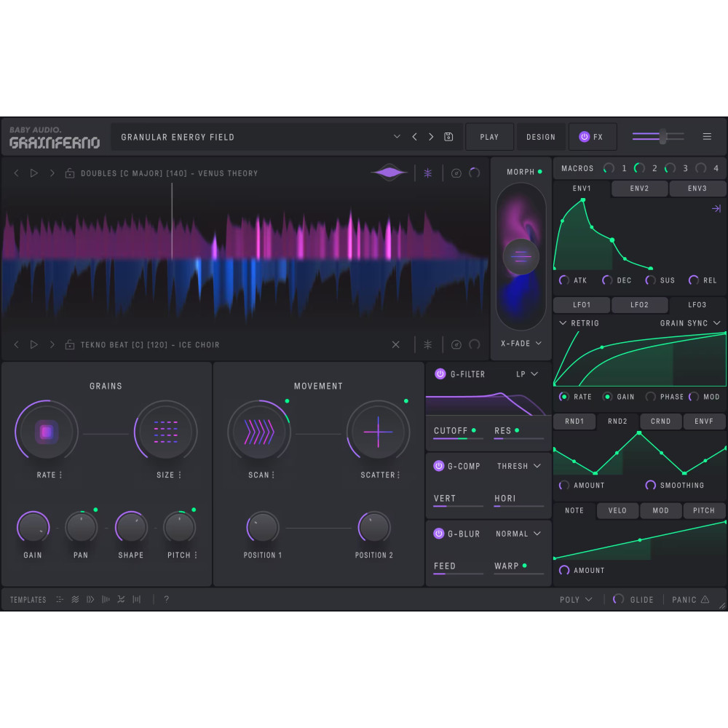This screenshot has width=728, height=728.
Task: Click the Scatter crosshair control in Movement
Action: [379, 432]
